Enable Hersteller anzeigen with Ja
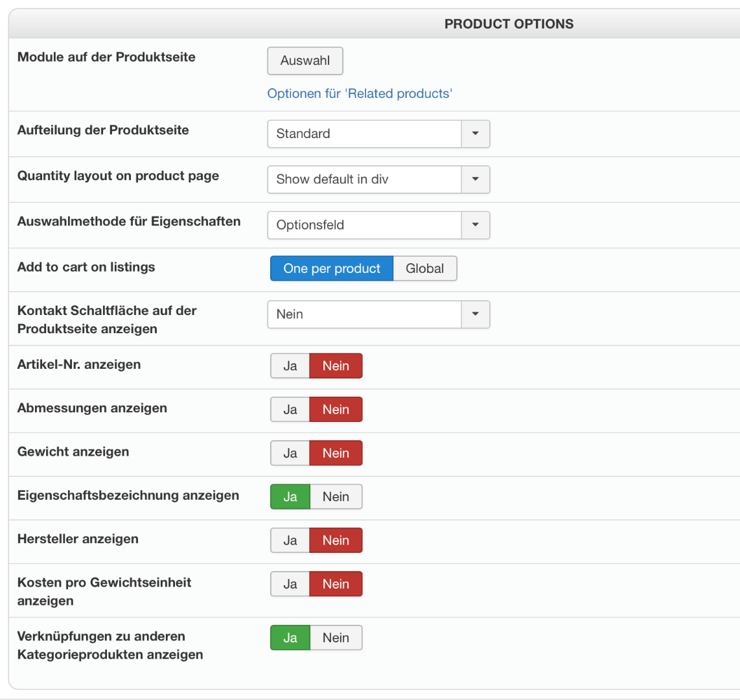740x700 pixels. [x=290, y=541]
